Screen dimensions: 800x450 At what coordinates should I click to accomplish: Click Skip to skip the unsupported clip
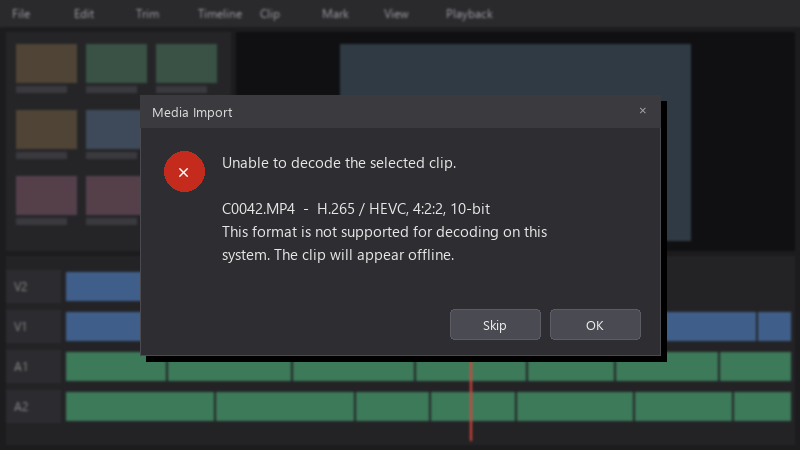pyautogui.click(x=495, y=324)
